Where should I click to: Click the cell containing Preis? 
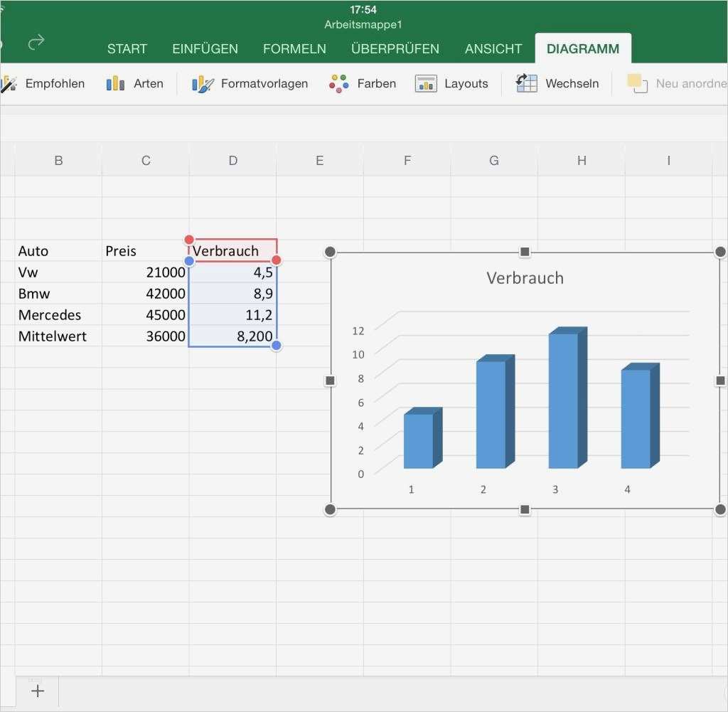[146, 251]
